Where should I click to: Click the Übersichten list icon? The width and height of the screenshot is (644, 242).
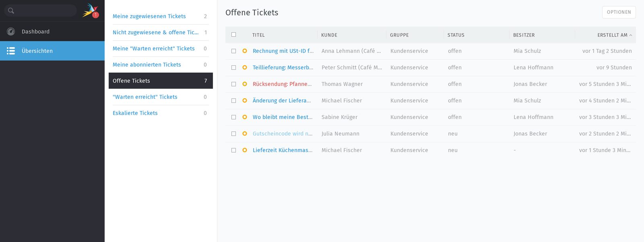click(x=11, y=51)
